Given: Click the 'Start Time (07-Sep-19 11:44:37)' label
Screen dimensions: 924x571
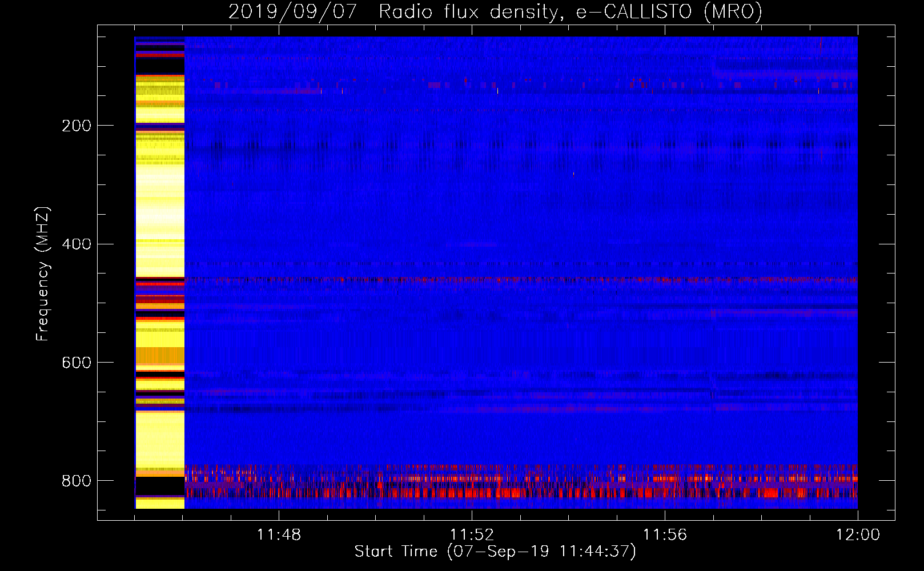Looking at the screenshot, I should tap(495, 552).
